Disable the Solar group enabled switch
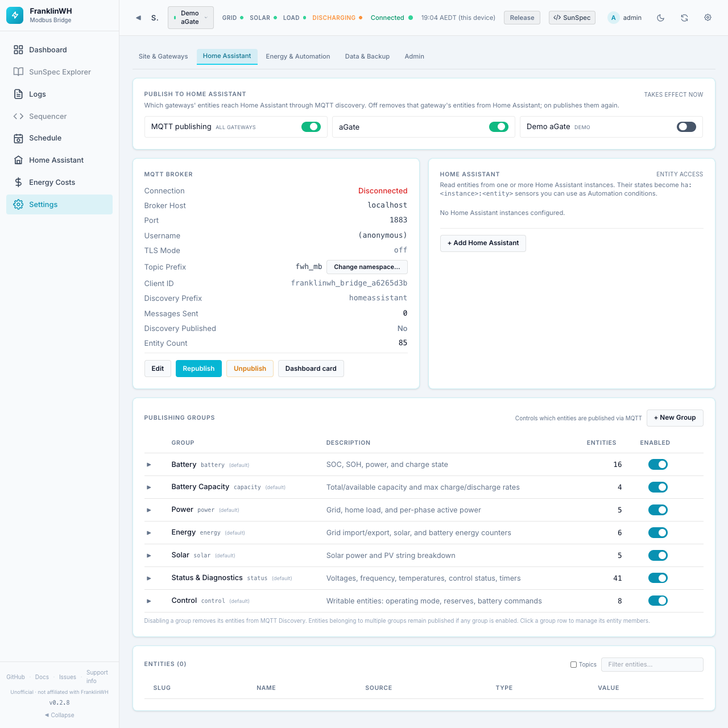 tap(658, 556)
